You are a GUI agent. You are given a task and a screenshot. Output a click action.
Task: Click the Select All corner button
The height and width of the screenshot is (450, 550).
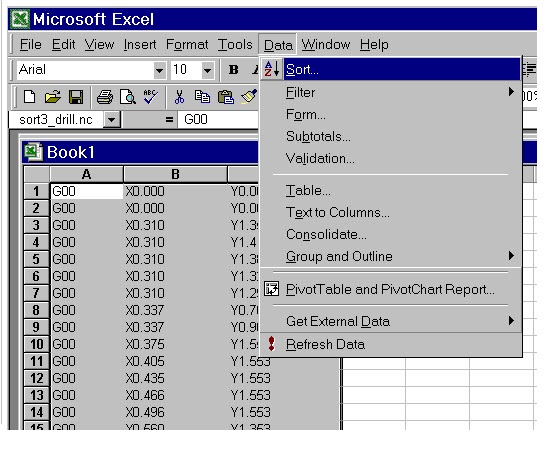point(36,174)
